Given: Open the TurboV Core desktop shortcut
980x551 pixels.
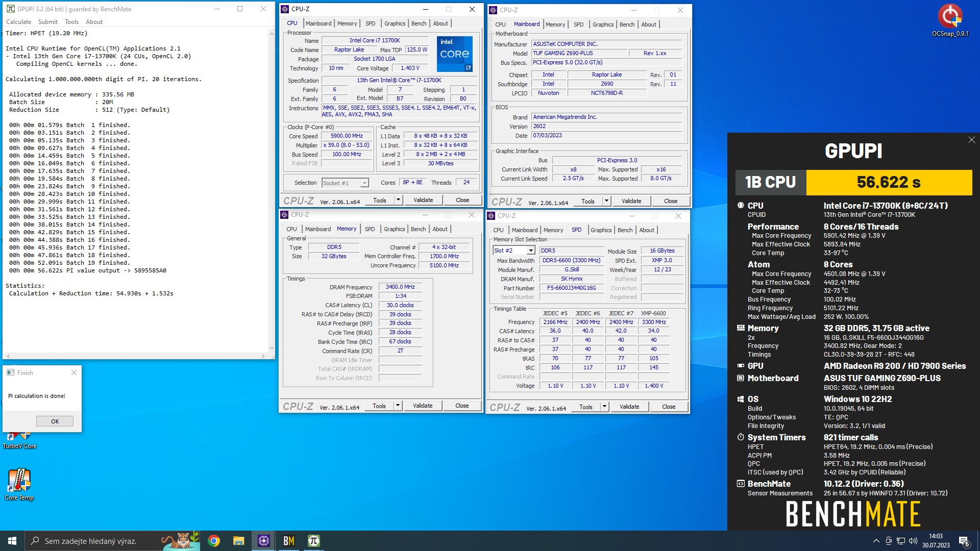Looking at the screenshot, I should (x=19, y=440).
